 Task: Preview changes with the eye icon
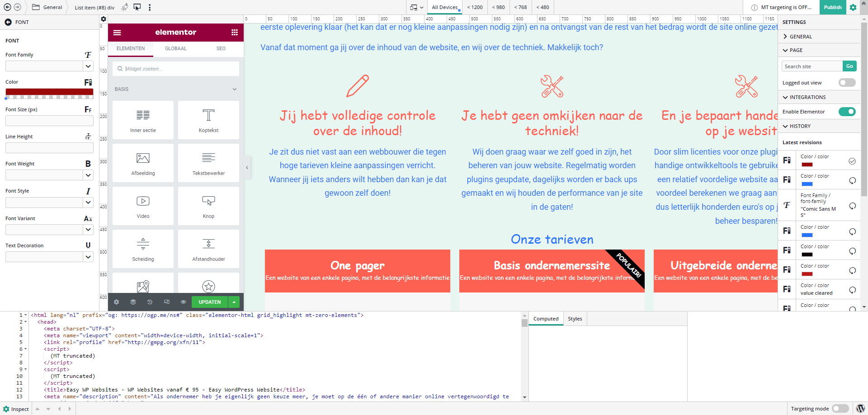point(183,302)
